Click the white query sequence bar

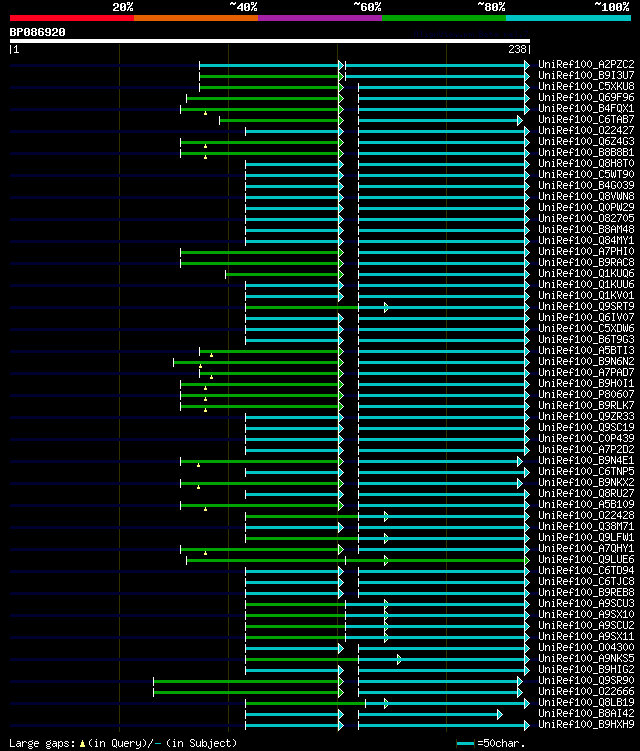point(269,41)
